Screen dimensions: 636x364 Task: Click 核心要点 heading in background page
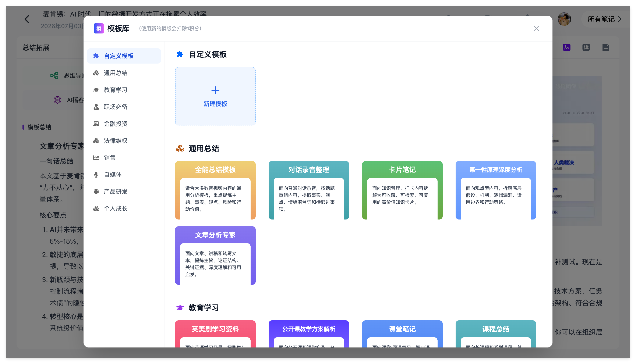53,215
